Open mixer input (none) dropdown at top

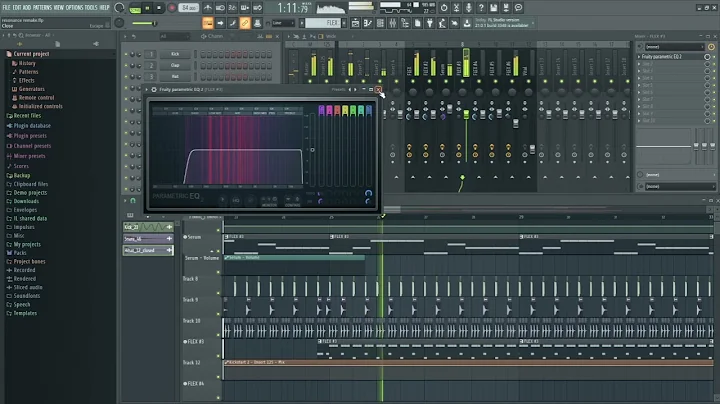click(x=674, y=47)
